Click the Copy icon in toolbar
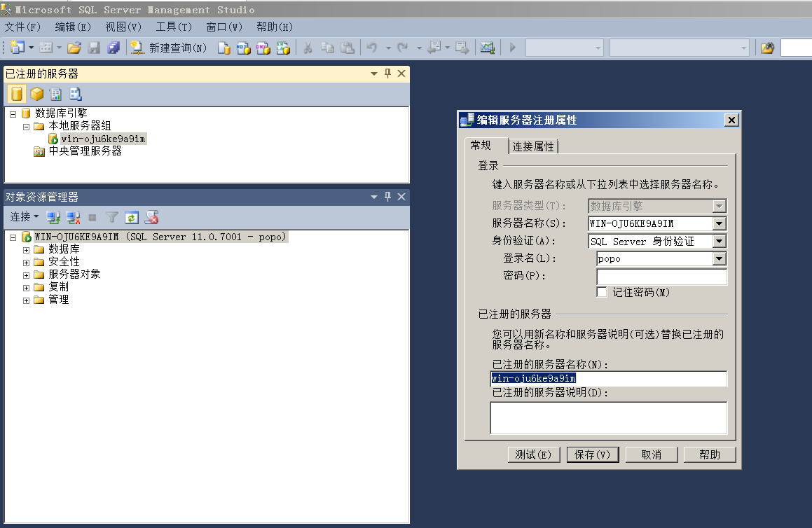The image size is (812, 528). coord(327,48)
